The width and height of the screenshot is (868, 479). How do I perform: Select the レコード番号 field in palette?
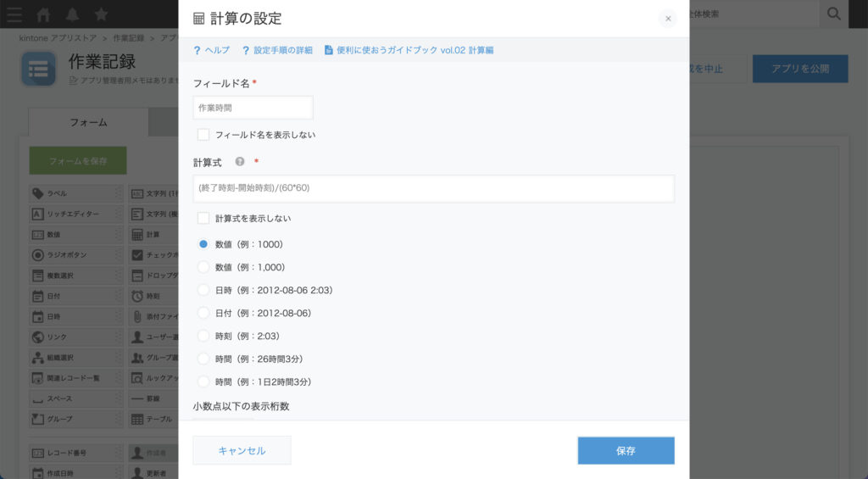click(x=76, y=453)
